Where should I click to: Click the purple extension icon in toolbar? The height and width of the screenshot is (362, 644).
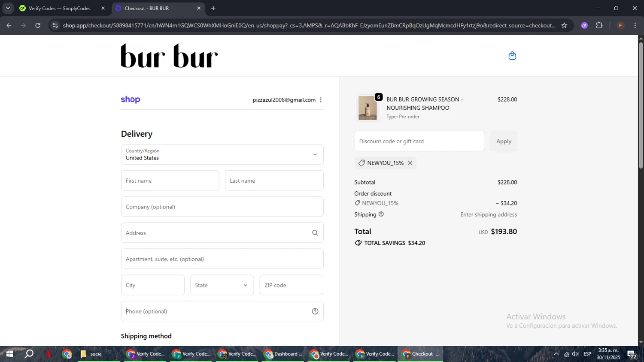coord(584,25)
